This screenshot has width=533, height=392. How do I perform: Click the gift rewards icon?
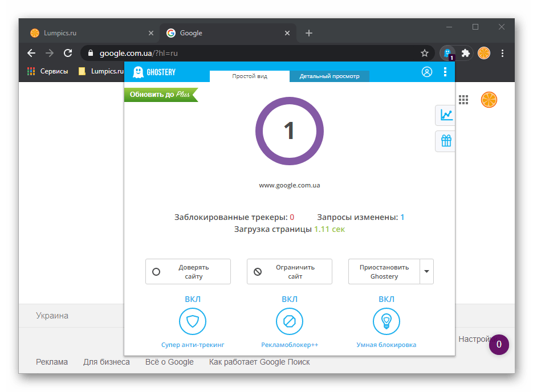pyautogui.click(x=446, y=141)
